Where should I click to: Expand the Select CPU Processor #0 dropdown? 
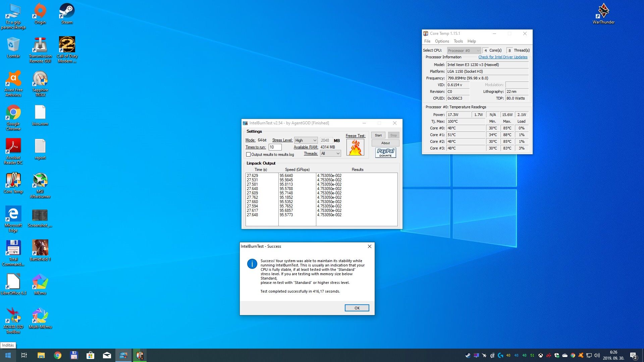click(x=464, y=51)
